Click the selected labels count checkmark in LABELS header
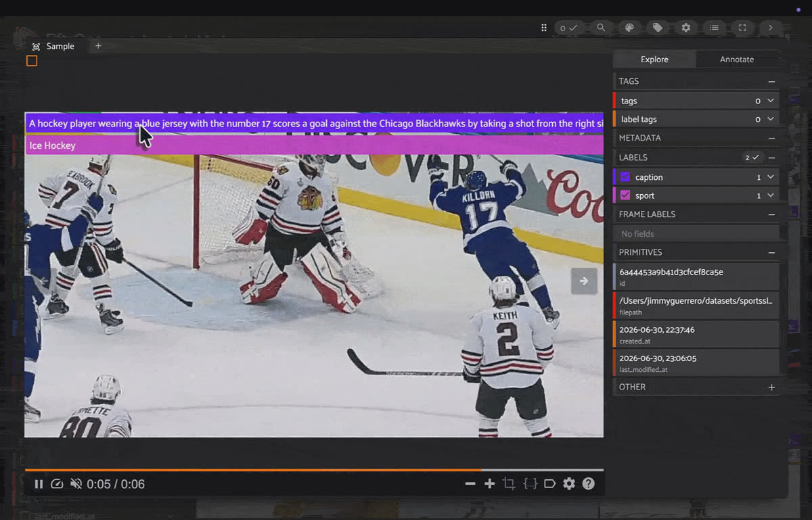 752,158
